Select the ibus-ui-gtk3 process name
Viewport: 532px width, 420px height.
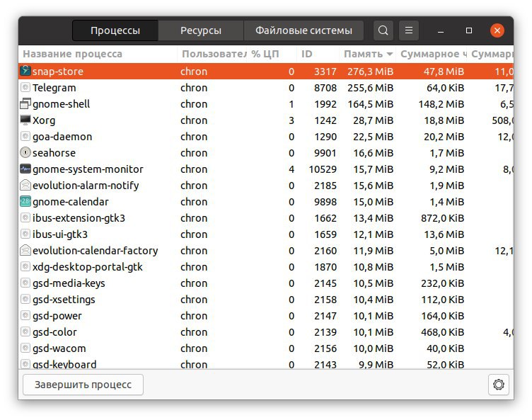[60, 234]
